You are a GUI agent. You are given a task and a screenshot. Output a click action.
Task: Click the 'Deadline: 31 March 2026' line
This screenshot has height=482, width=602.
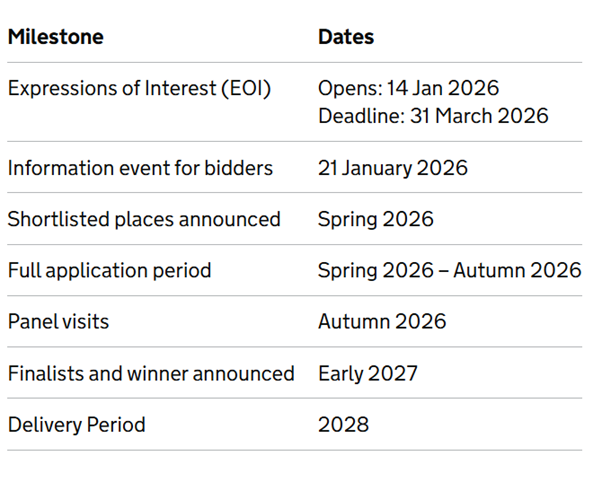pyautogui.click(x=433, y=115)
